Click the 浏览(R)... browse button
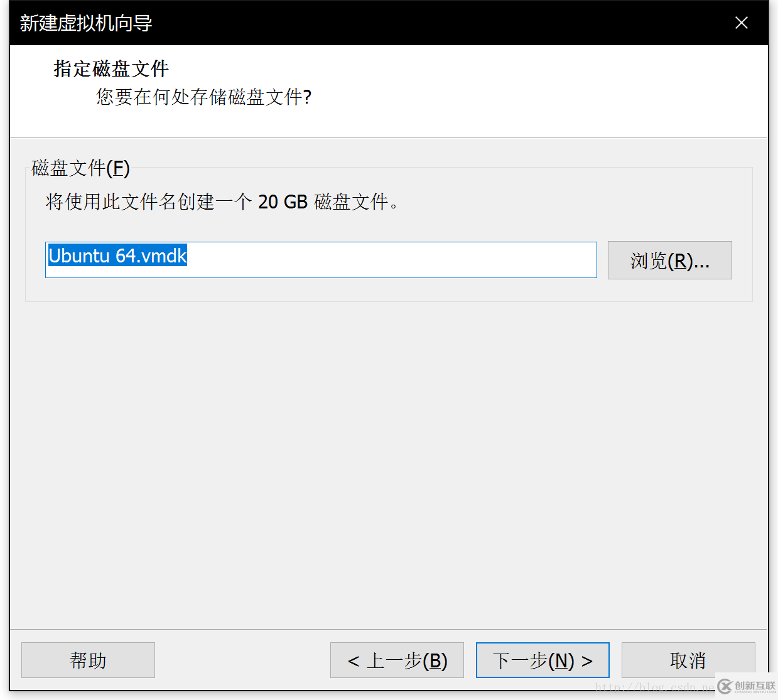 [x=669, y=260]
